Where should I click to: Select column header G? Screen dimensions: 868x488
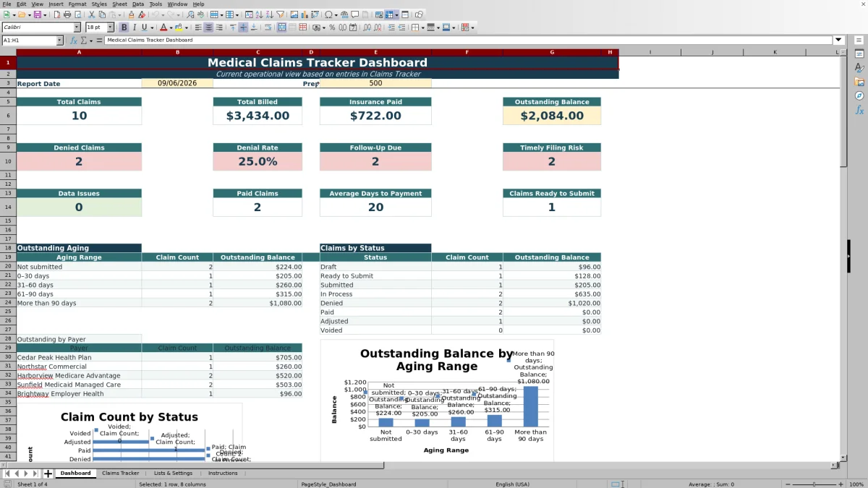(x=552, y=52)
